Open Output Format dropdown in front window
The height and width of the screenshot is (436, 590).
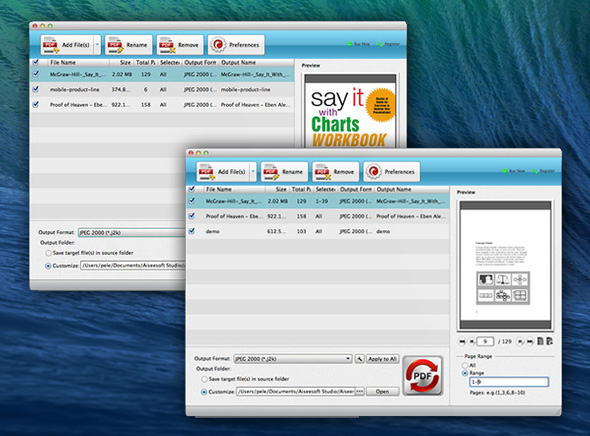(x=293, y=359)
